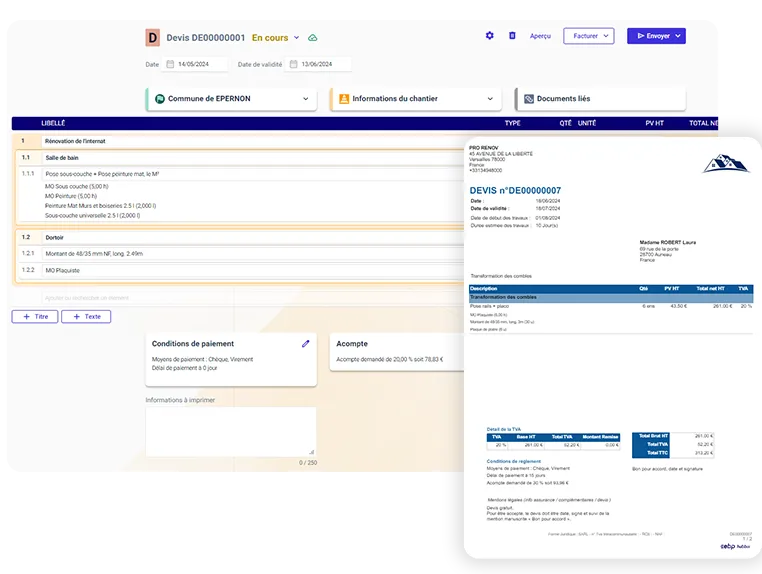
Task: Add a new Texte line
Action: (86, 317)
